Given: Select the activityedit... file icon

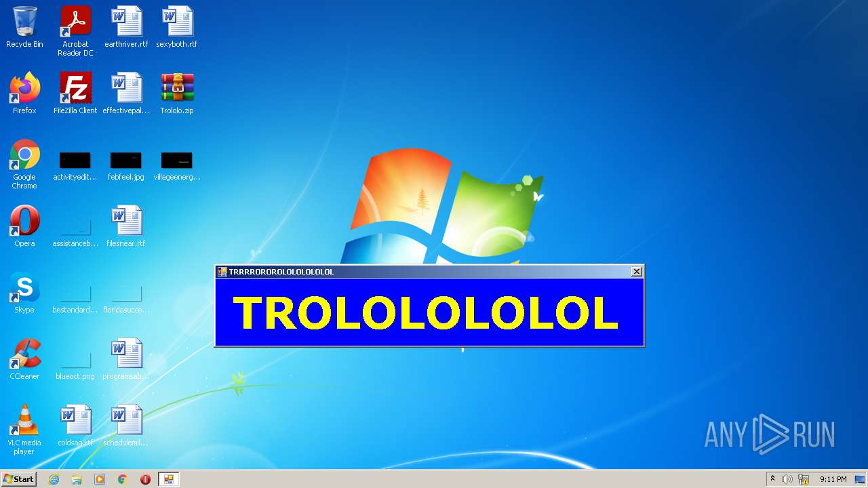Looking at the screenshot, I should [75, 166].
